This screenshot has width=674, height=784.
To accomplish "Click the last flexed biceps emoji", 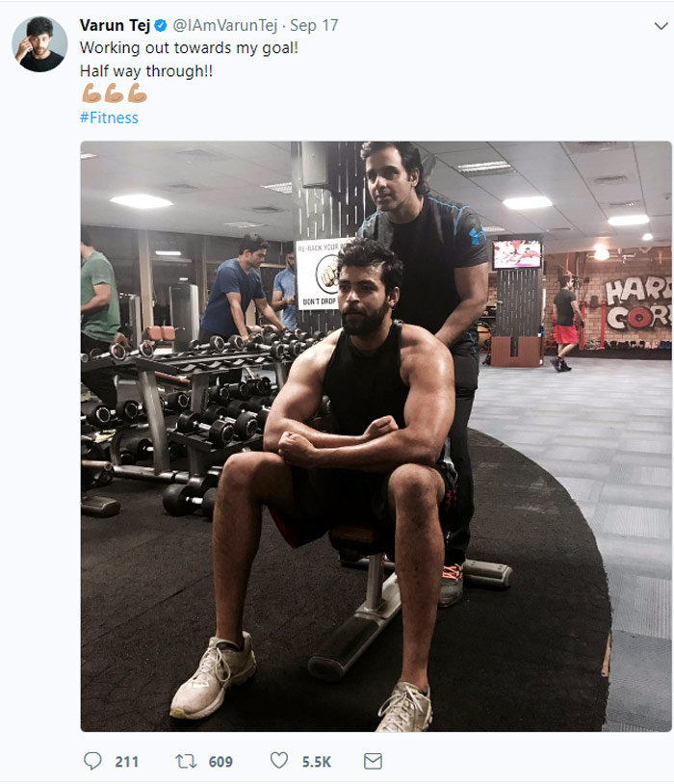I will coord(138,93).
